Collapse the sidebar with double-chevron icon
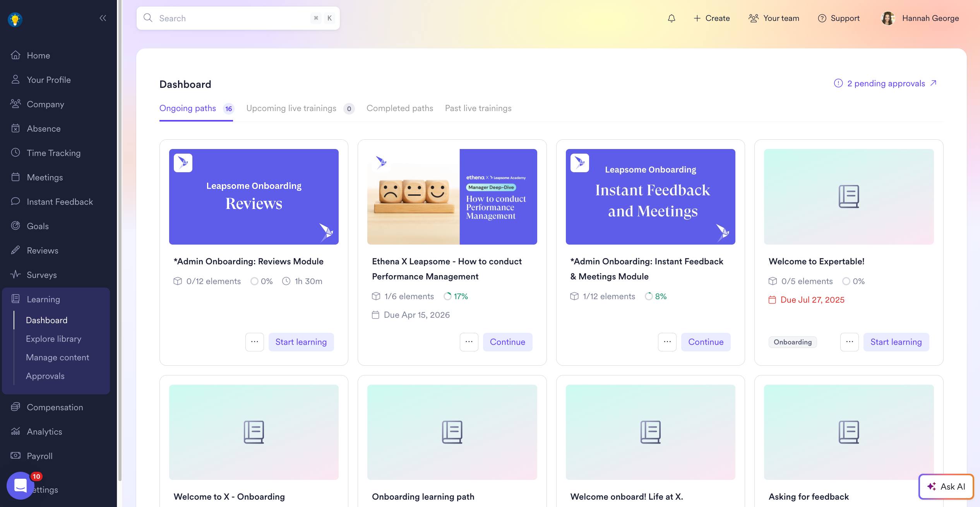Image resolution: width=980 pixels, height=507 pixels. coord(103,18)
